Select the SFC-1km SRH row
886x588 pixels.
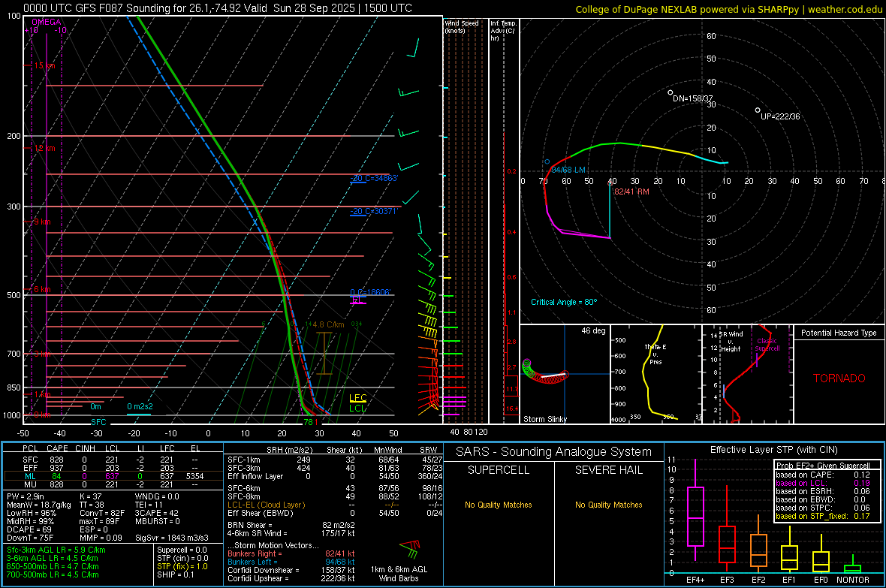point(335,460)
